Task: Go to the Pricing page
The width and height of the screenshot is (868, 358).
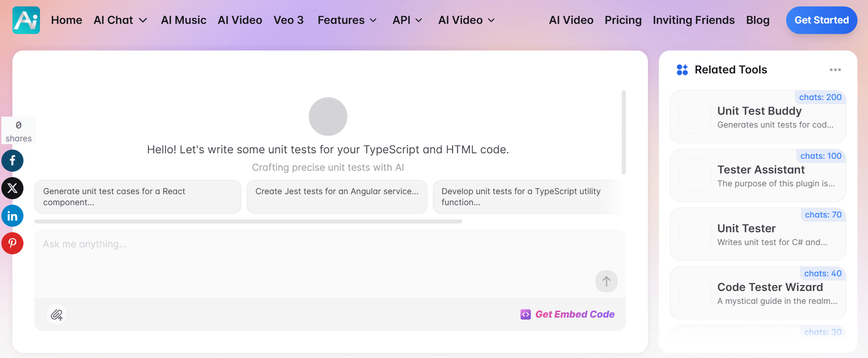Action: pos(623,20)
